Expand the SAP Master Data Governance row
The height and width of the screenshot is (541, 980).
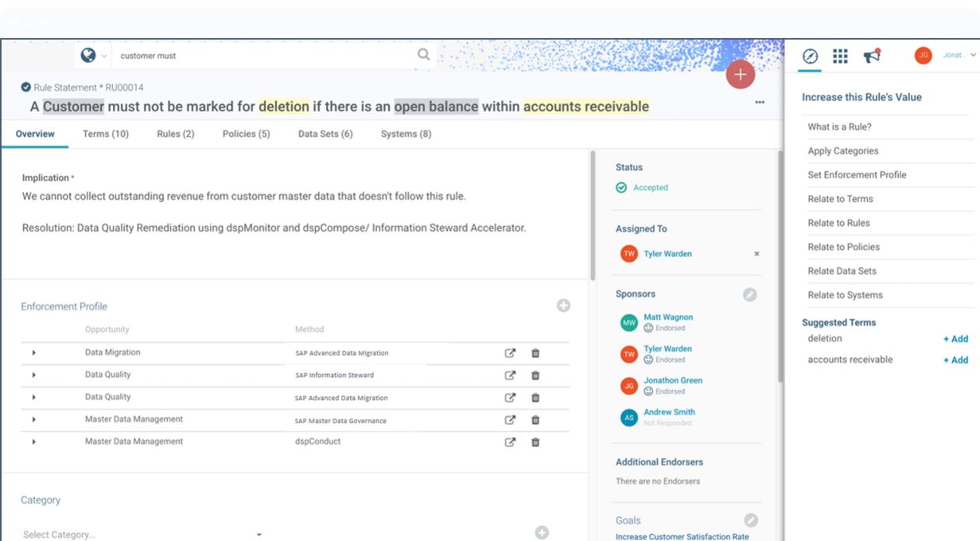point(34,419)
